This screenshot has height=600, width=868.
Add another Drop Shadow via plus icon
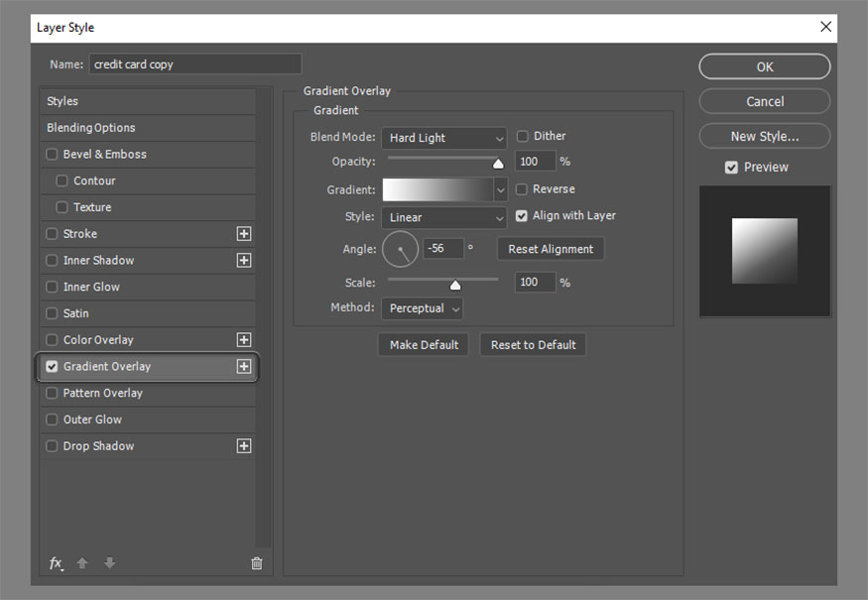coord(244,446)
